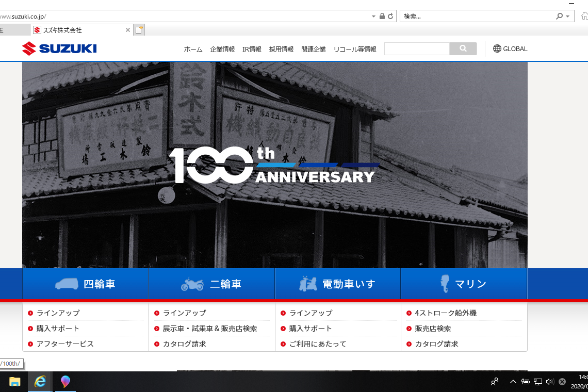Screen dimensions: 588x392
Task: Click the red arrow bullet beside 4ストローク船外機
Action: [409, 313]
